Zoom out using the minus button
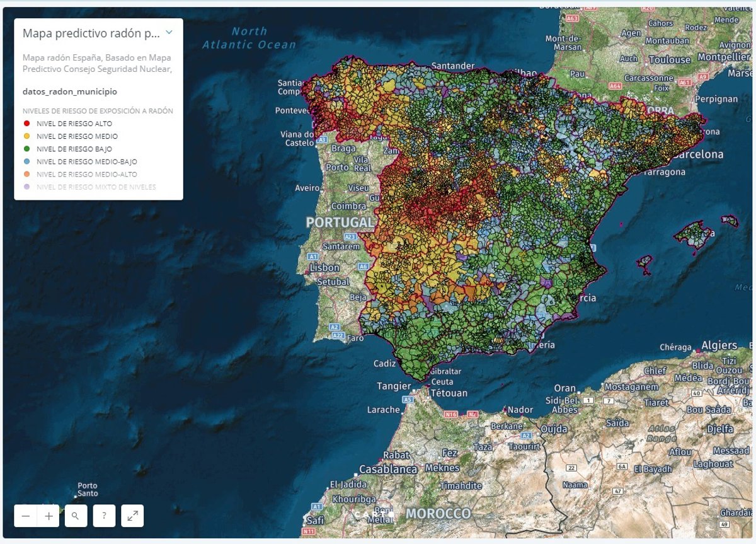The image size is (756, 544). click(x=26, y=516)
